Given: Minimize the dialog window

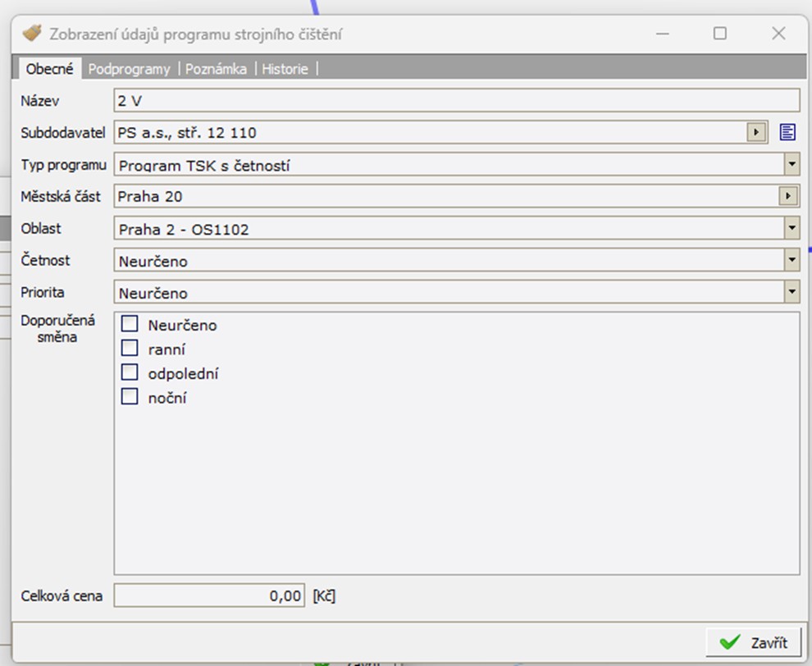Looking at the screenshot, I should (663, 34).
